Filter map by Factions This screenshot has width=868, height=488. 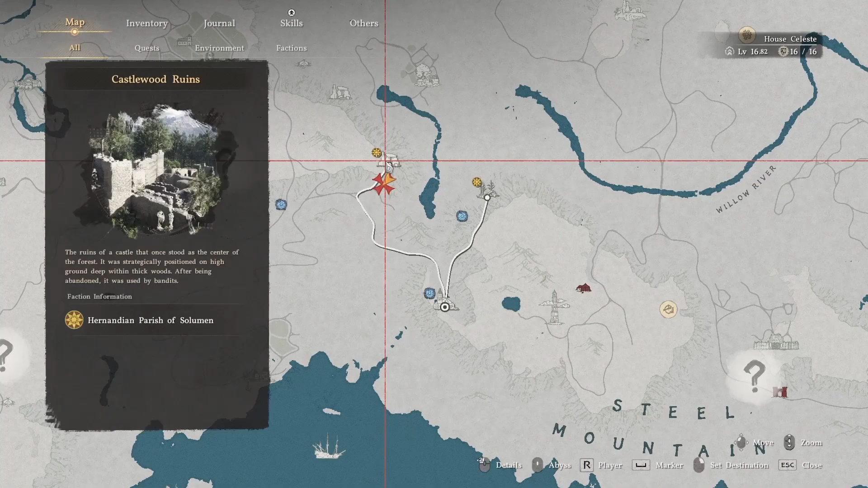coord(291,48)
